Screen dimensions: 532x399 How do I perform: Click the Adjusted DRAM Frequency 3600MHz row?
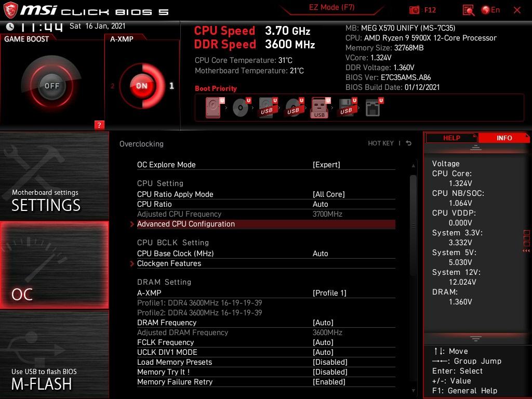[266, 332]
